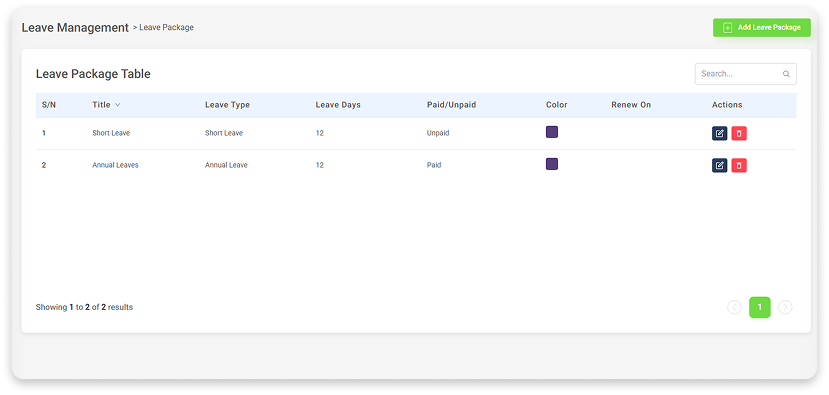The width and height of the screenshot is (829, 395).
Task: Go to next page arrow
Action: 785,307
